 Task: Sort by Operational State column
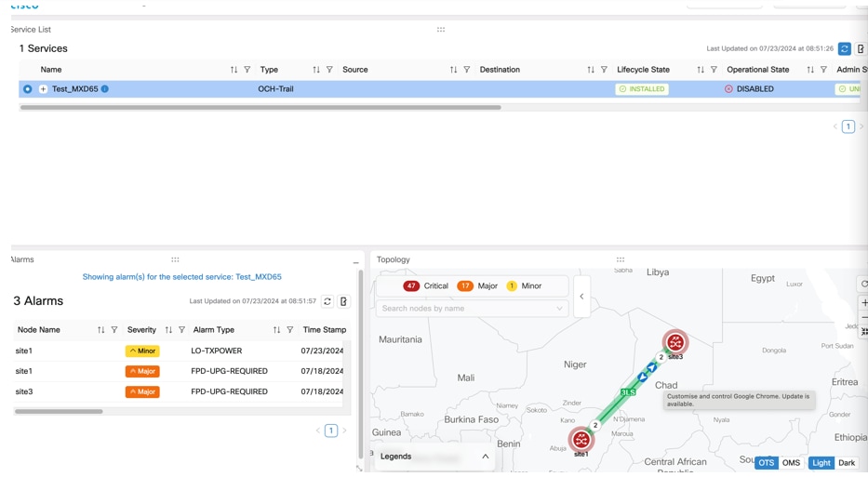coord(810,70)
